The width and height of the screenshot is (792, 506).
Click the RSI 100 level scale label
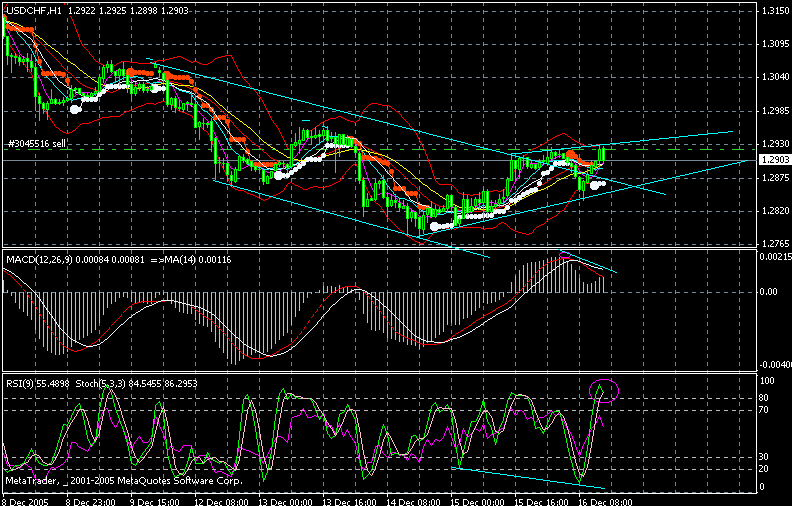[x=767, y=382]
